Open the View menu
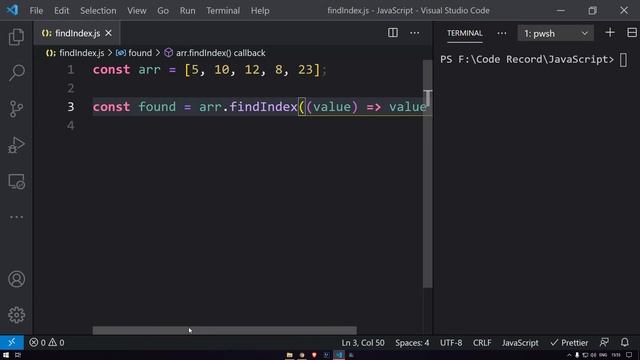Viewport: 640px width, 360px height. coord(137,11)
